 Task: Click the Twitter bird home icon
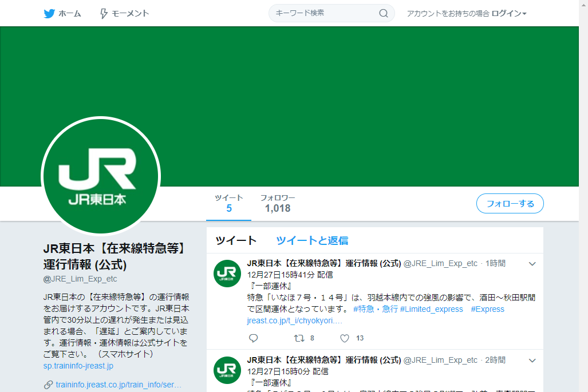tap(49, 14)
